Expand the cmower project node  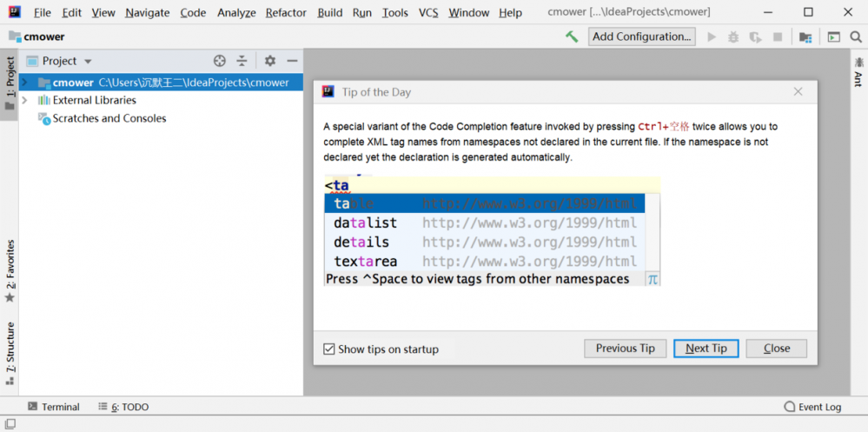point(24,83)
